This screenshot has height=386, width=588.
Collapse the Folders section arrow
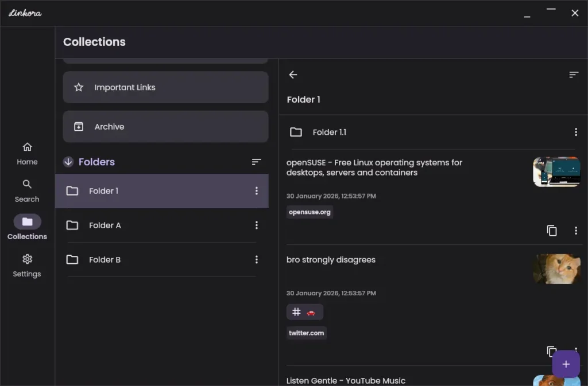point(68,162)
